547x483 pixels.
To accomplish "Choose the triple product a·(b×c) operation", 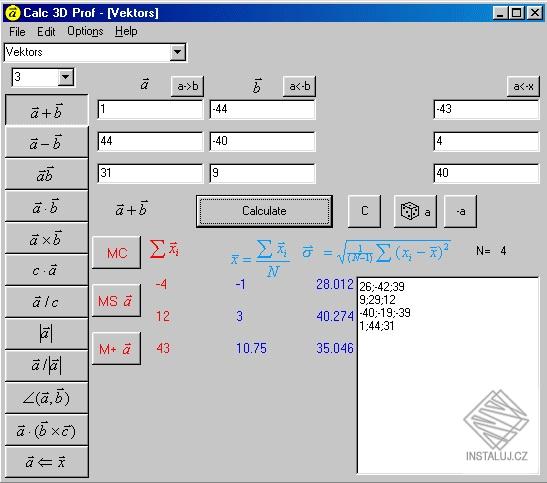I will coord(46,430).
